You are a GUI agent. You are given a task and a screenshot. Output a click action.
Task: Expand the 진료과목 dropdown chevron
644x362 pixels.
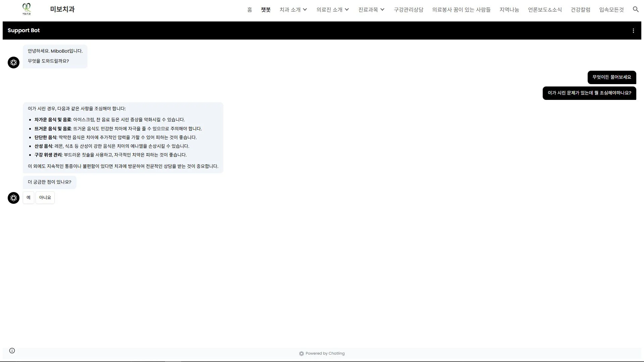click(x=382, y=10)
